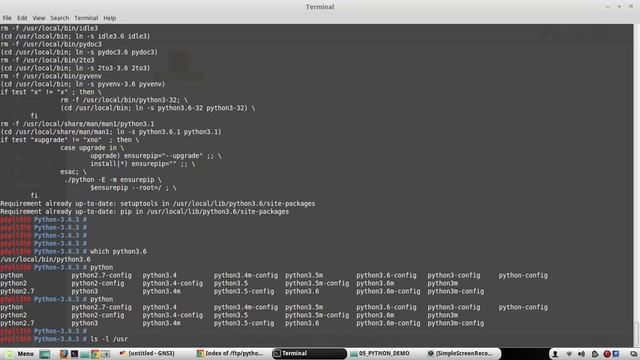Click the window list icon at panel end
640x360 pixels.
click(x=633, y=354)
